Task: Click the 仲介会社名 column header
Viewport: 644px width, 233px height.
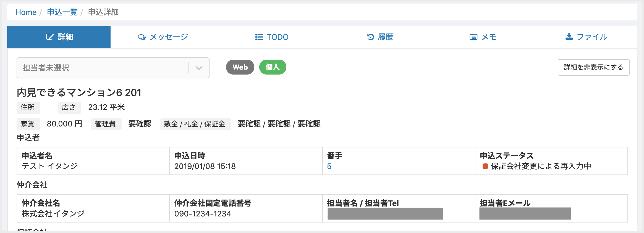Action: pyautogui.click(x=41, y=203)
